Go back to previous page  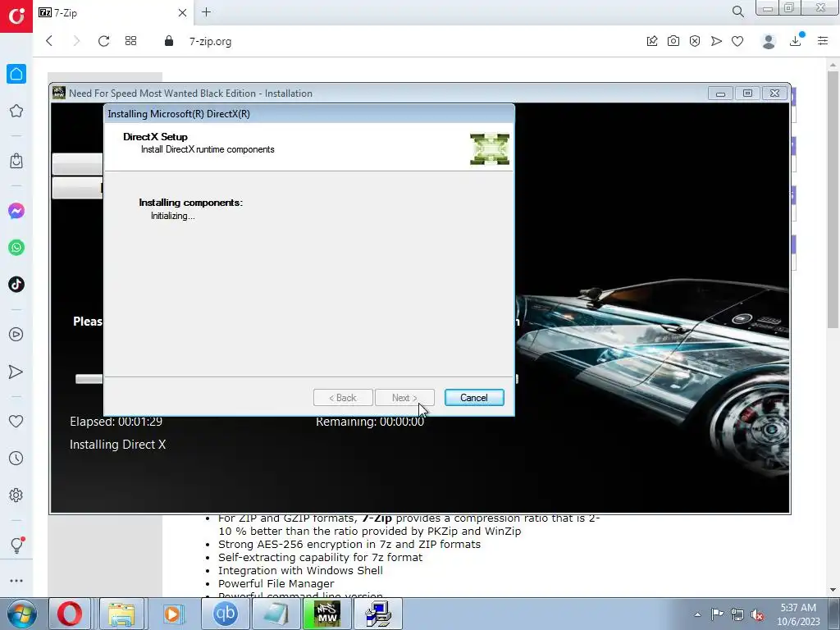coord(49,41)
